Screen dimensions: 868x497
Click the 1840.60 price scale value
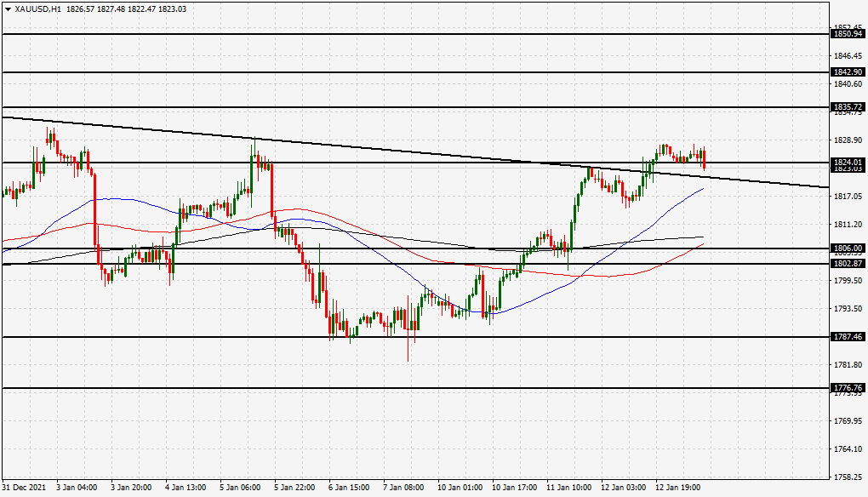click(848, 84)
